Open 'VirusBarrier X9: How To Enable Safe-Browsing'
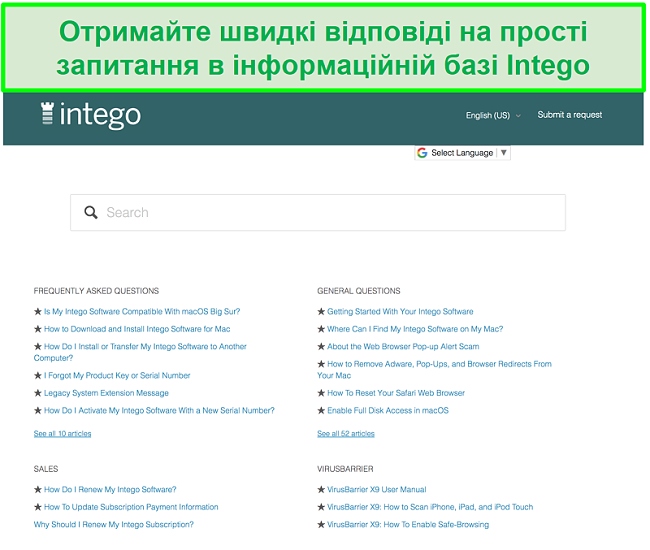650x550 pixels. (x=408, y=524)
